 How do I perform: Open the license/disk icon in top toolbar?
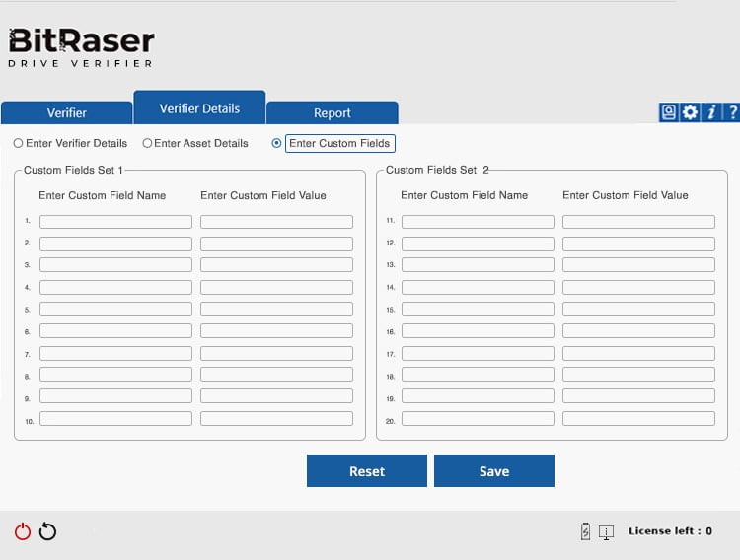(668, 112)
